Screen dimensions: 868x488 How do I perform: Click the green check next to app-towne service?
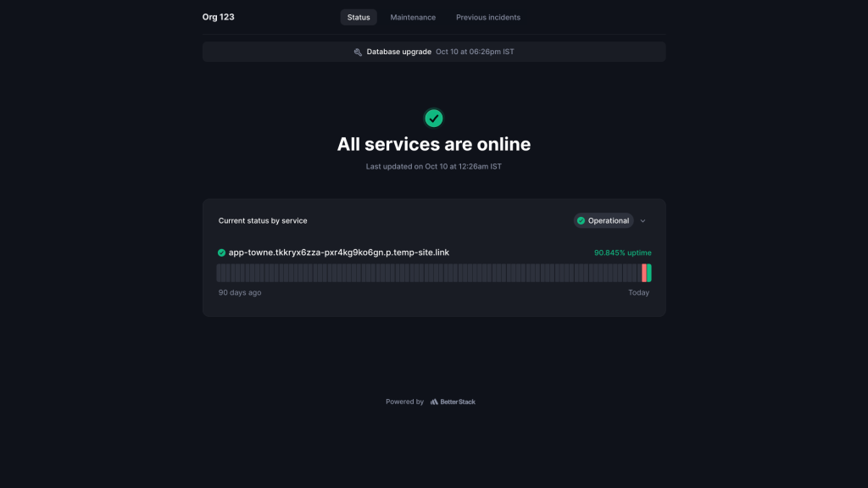[x=221, y=252]
